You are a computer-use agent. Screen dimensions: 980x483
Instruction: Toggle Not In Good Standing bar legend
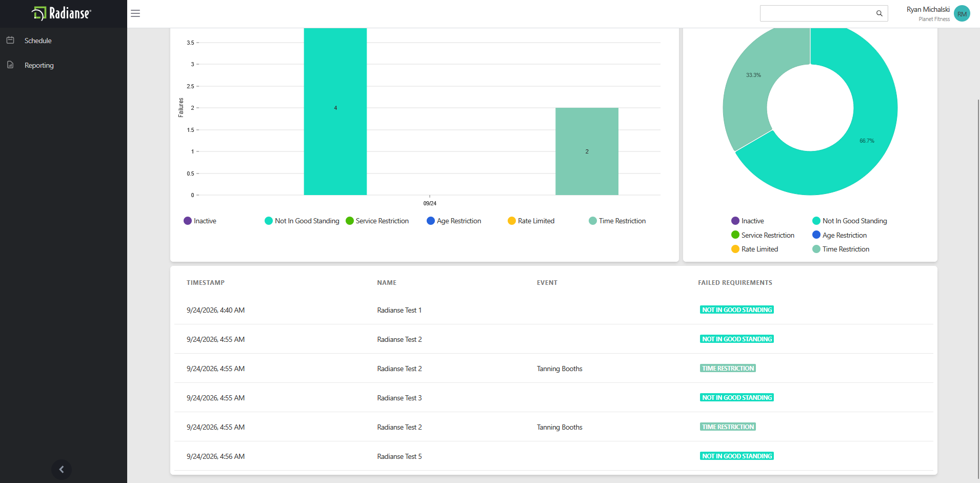click(x=302, y=221)
